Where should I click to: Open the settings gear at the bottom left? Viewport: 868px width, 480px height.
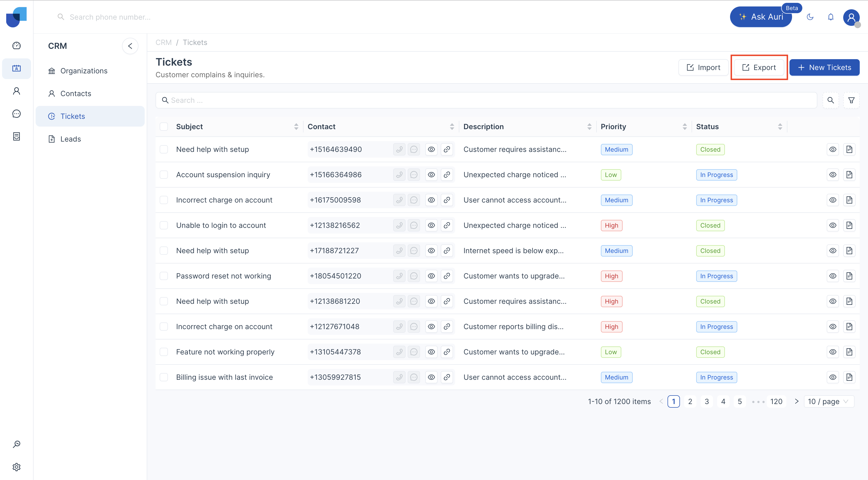[x=17, y=467]
